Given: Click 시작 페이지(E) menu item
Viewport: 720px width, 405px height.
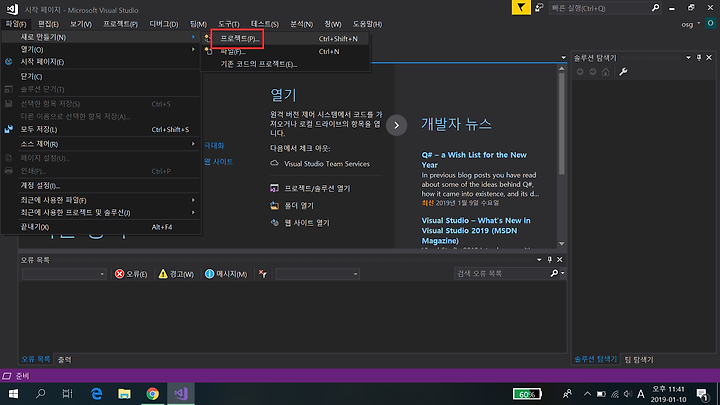Looking at the screenshot, I should point(101,62).
